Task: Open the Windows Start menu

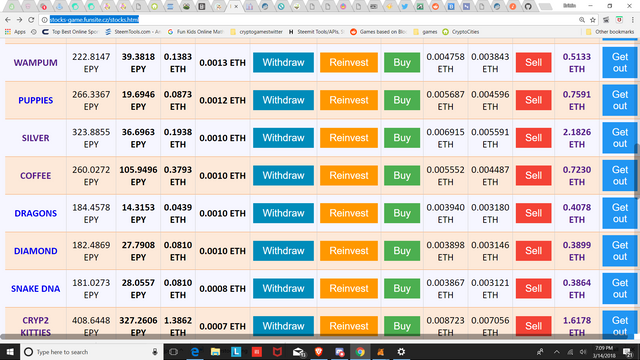Action: point(10,352)
